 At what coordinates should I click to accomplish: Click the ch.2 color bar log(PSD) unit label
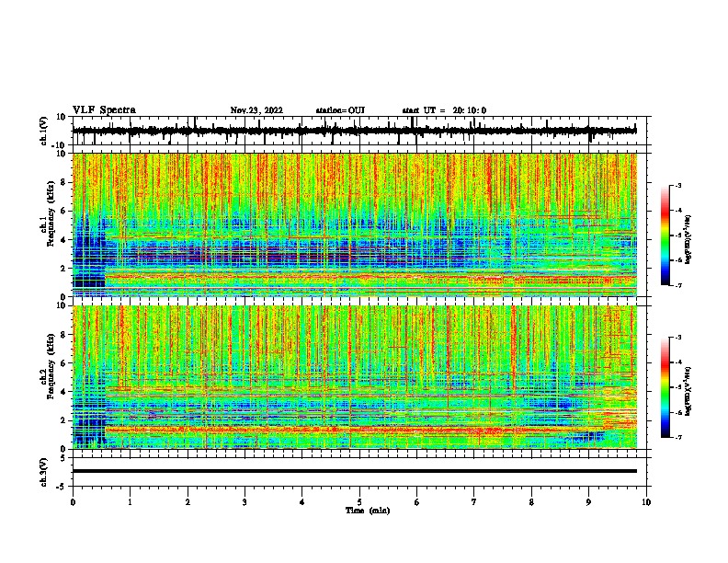688,391
